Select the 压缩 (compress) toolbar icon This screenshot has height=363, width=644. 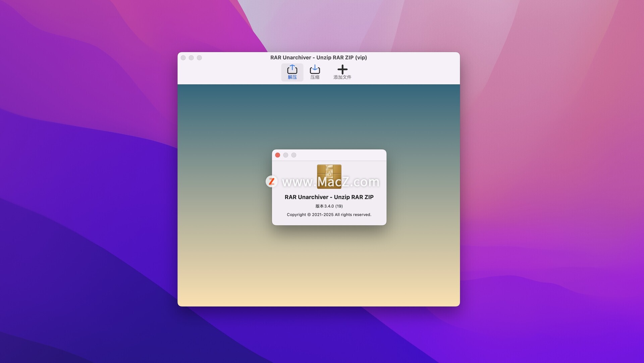point(315,72)
